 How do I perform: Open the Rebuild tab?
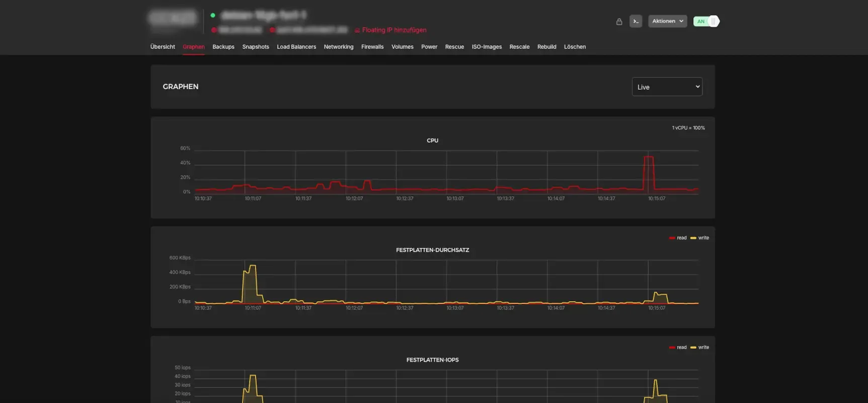pos(546,47)
